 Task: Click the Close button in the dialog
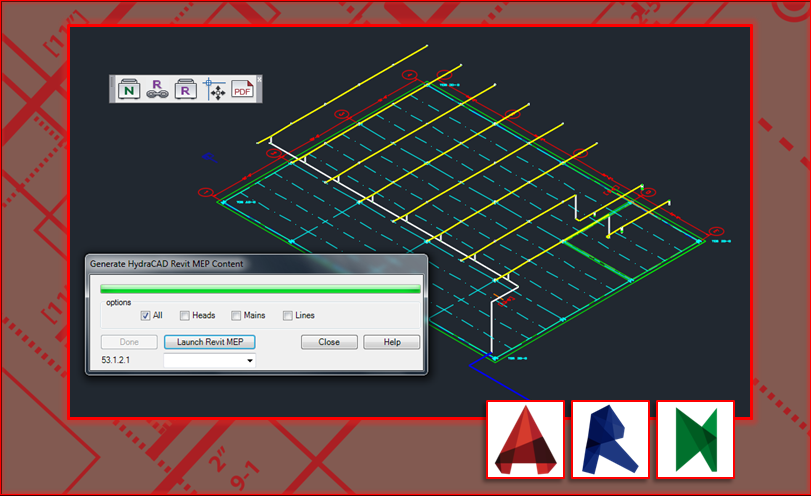click(329, 342)
